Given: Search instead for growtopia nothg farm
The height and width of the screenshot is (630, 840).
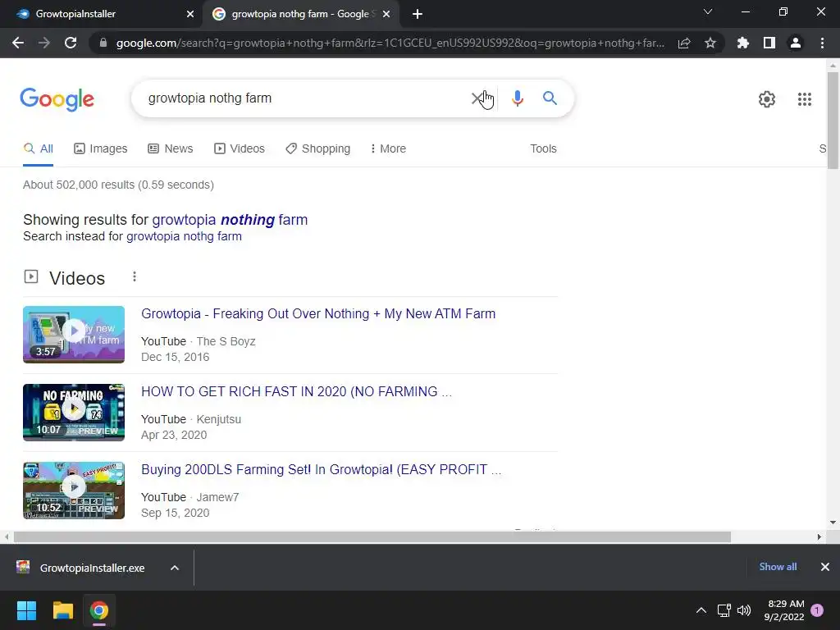Looking at the screenshot, I should 184,236.
